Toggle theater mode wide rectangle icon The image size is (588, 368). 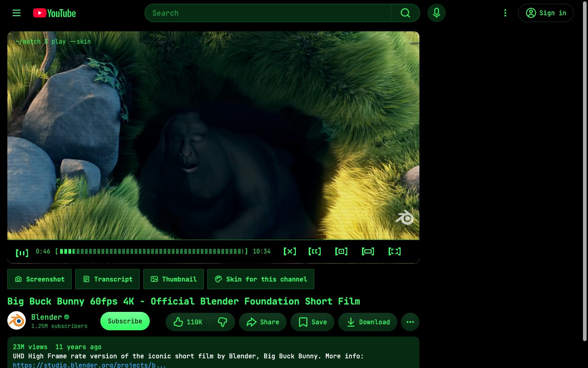(x=368, y=251)
